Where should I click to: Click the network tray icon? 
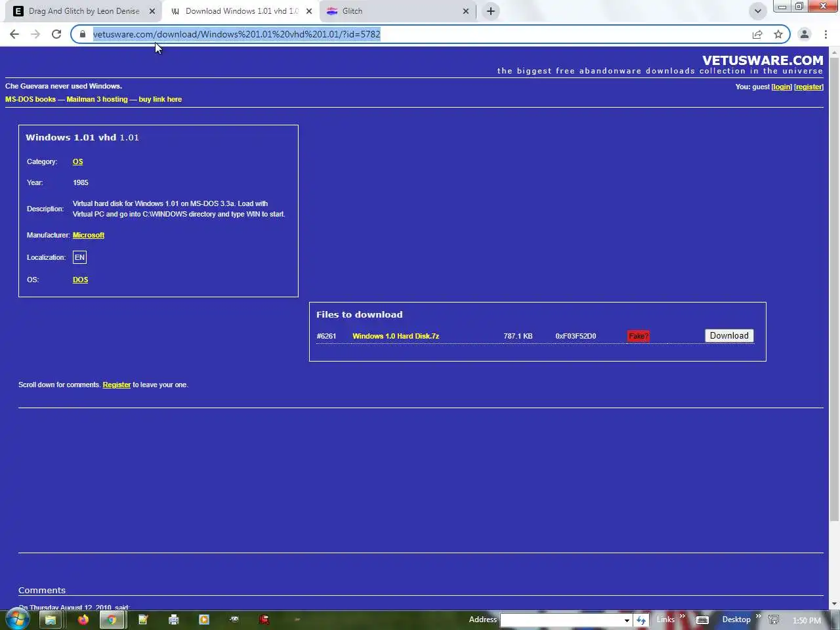pos(774,619)
